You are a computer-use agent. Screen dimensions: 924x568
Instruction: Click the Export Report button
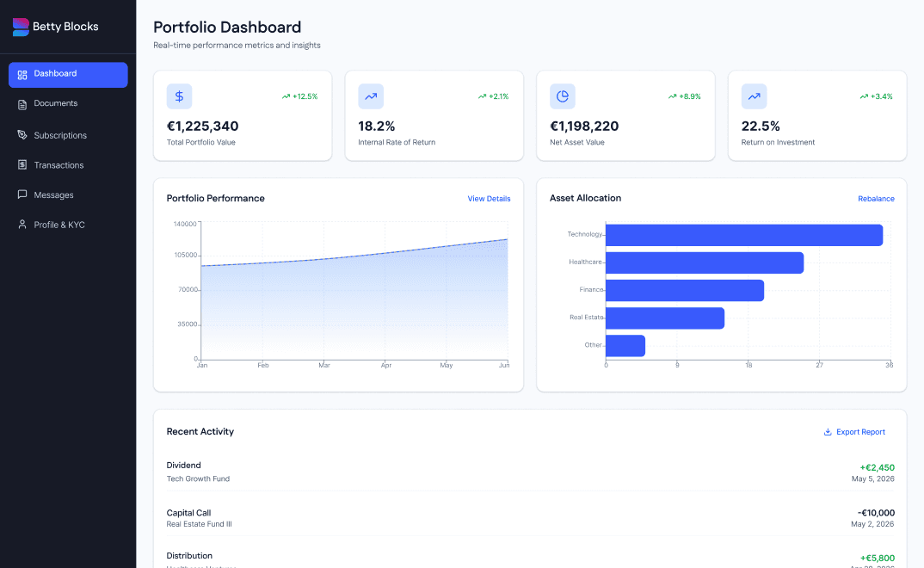[854, 432]
